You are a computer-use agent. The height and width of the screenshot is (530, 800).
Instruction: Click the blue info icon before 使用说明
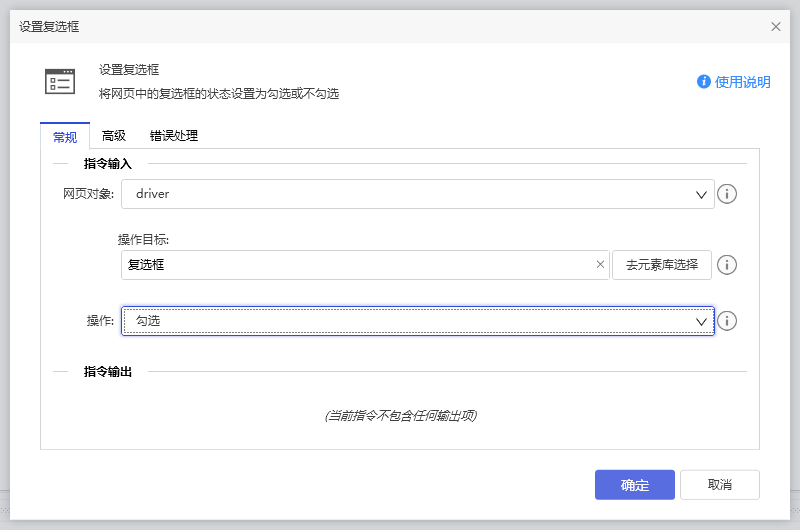[704, 82]
